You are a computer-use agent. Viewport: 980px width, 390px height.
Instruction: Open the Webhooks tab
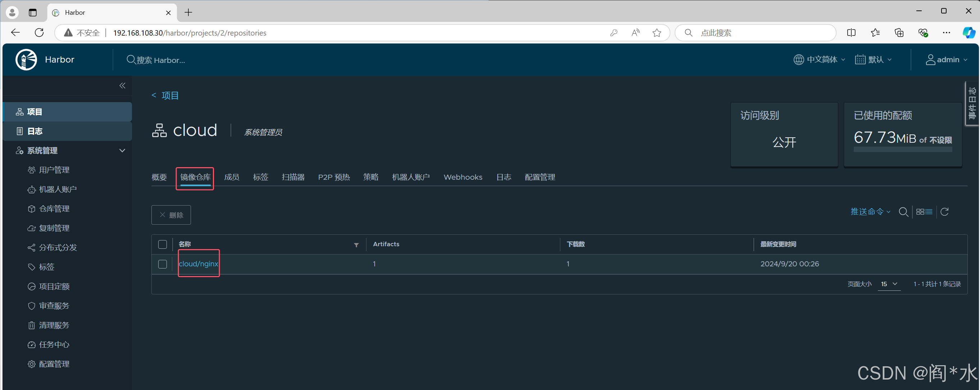pos(462,177)
